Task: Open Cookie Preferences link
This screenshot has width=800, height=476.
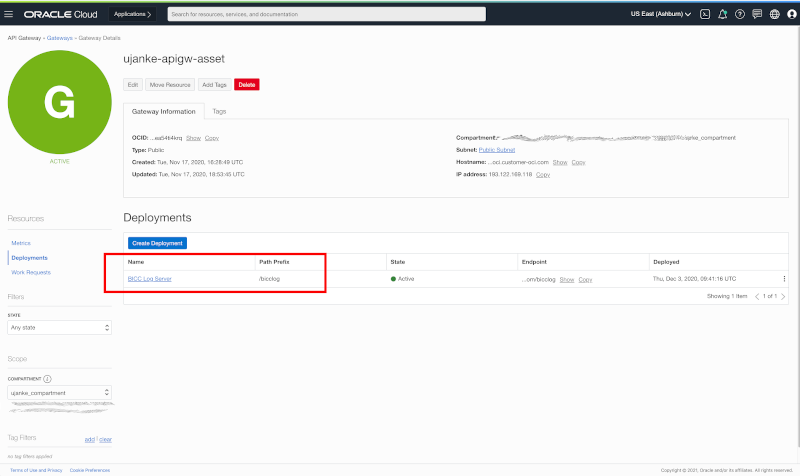Action: coord(90,470)
